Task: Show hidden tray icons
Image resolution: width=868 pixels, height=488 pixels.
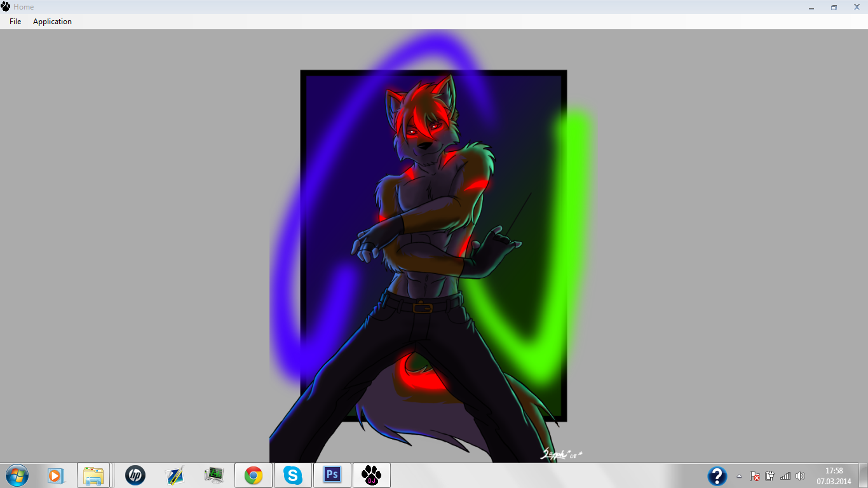Action: pos(739,476)
